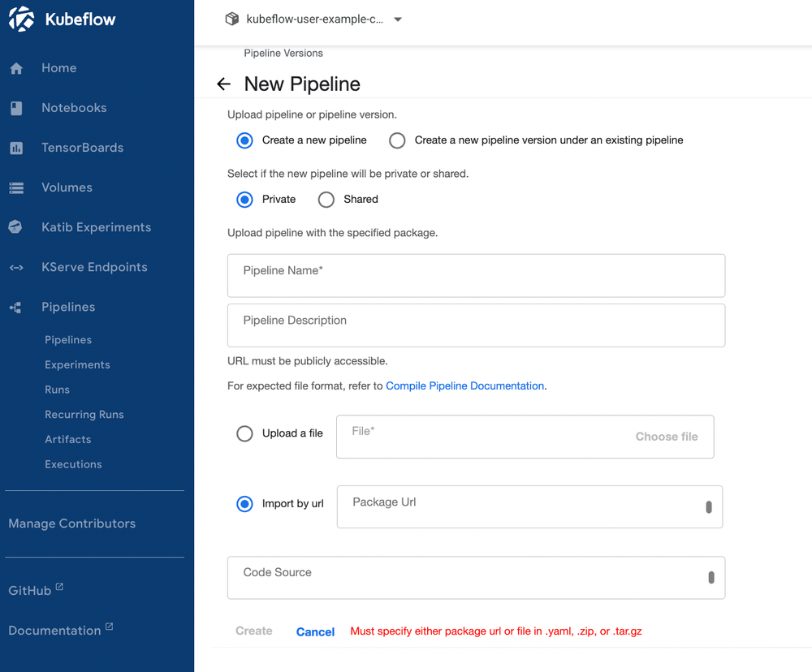Select Create a new pipeline version radio
Screen dimensions: 812x672
(x=397, y=140)
